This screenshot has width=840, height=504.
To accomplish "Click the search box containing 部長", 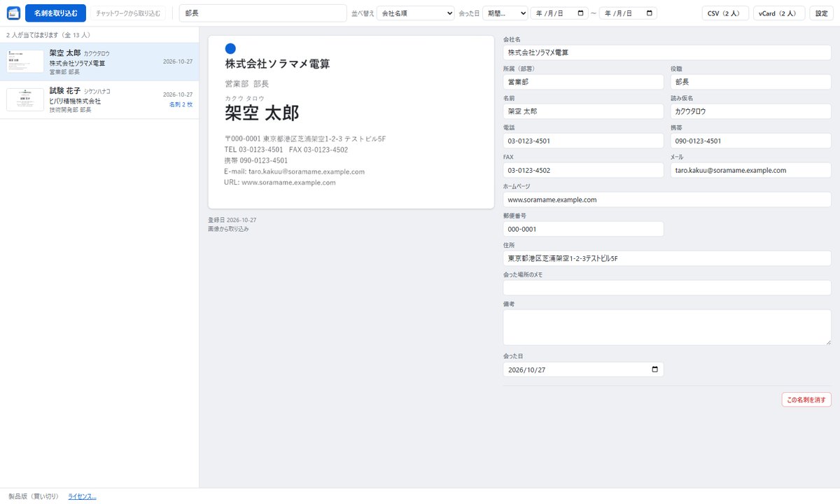I will point(263,13).
